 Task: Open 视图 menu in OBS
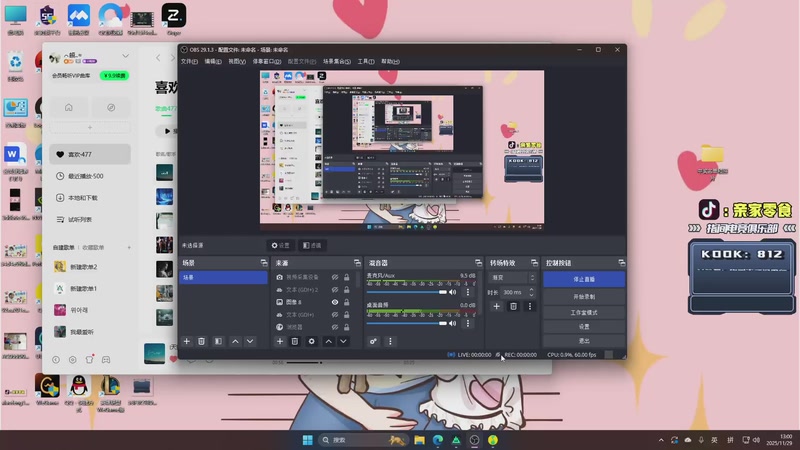pyautogui.click(x=237, y=62)
